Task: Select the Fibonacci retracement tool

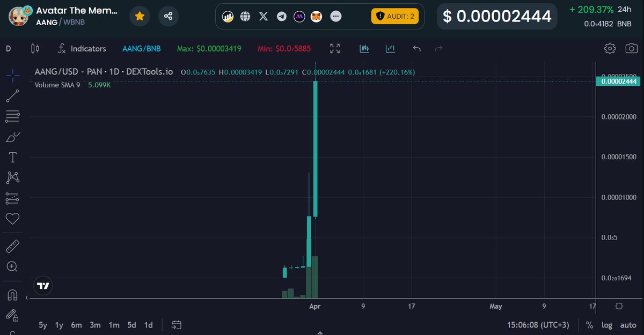Action: coord(12,116)
